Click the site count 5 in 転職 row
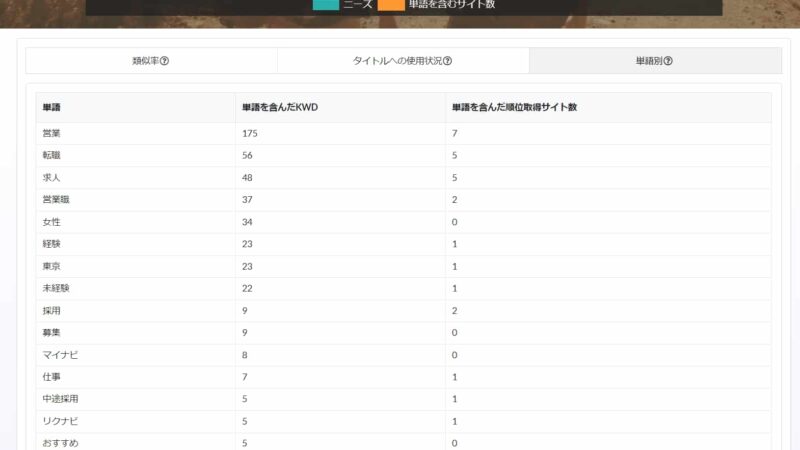The height and width of the screenshot is (450, 800). [455, 155]
